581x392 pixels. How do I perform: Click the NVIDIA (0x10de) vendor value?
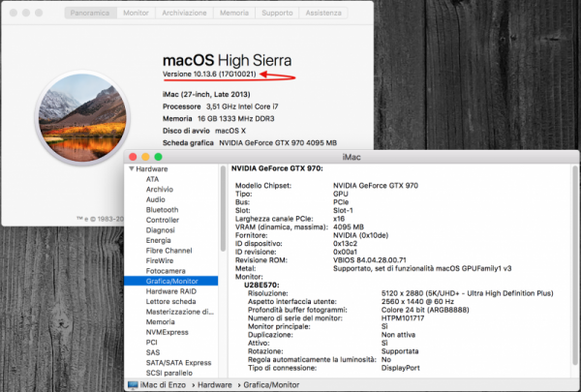click(360, 235)
